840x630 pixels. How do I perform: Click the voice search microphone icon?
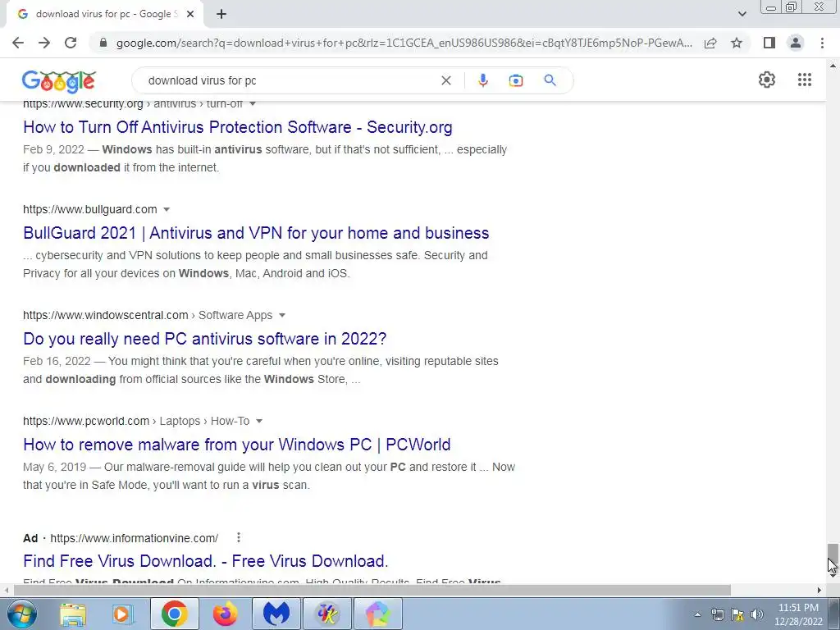482,80
